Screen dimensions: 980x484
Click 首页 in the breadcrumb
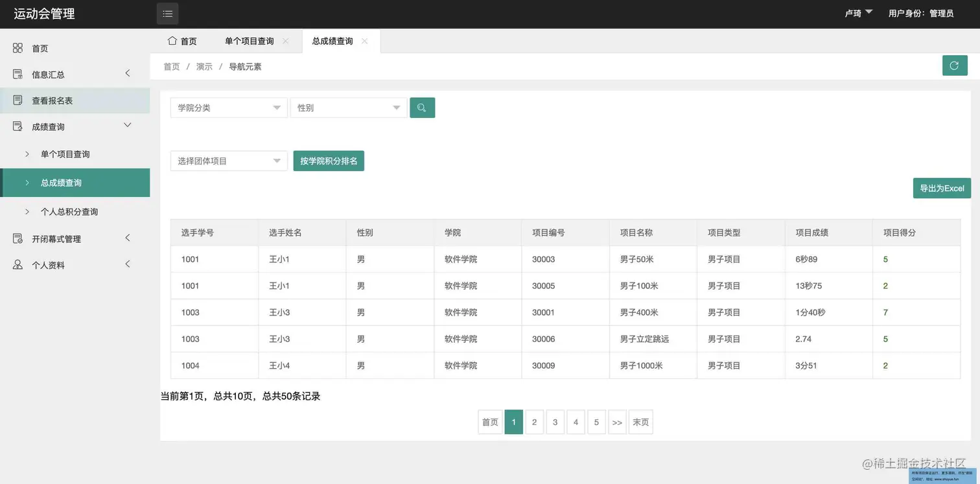(171, 66)
